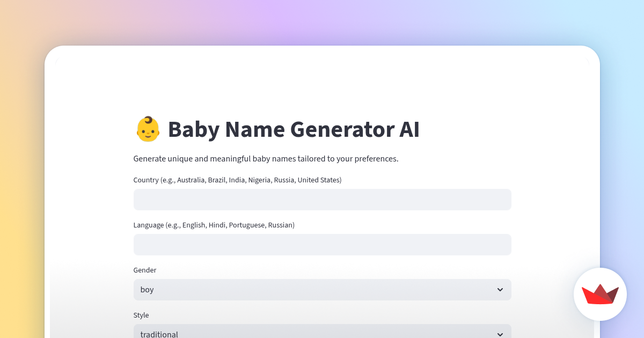The width and height of the screenshot is (644, 338).
Task: Open the Gender dropdown showing boy
Action: [322, 290]
